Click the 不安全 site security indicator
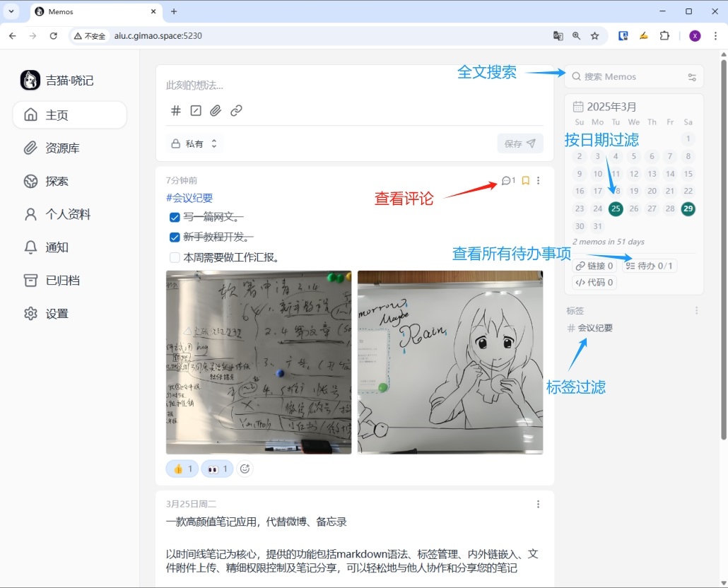The image size is (728, 588). tap(90, 36)
